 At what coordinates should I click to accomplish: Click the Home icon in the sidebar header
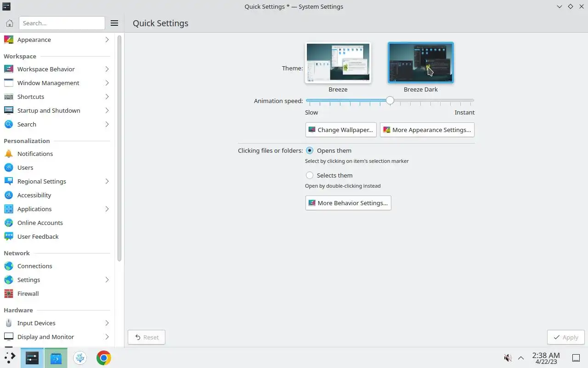(x=9, y=23)
